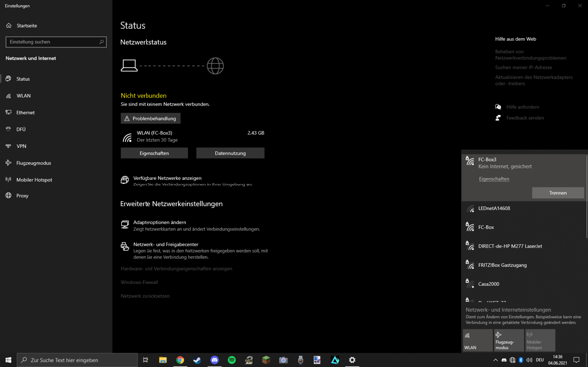Focus the 'Einstellung suchen' search field

click(x=56, y=42)
